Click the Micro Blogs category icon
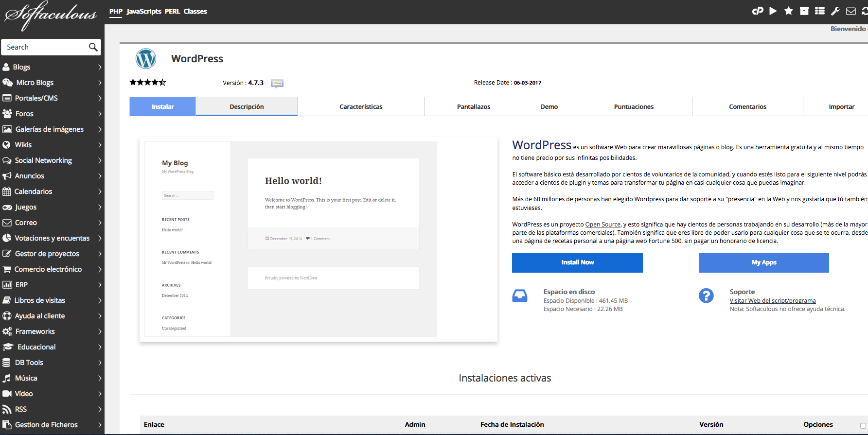 [7, 83]
